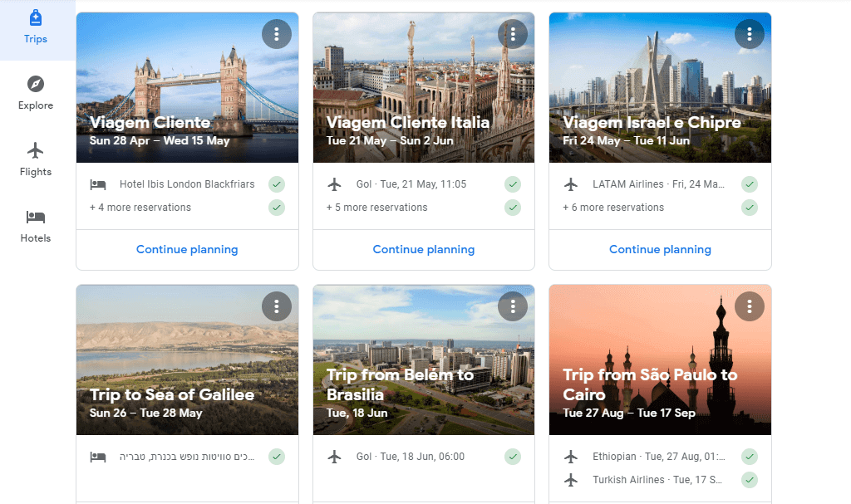Viewport: 851px width, 504px height.
Task: Click Continue planning for Viagem Israel e Chipre
Action: pyautogui.click(x=659, y=249)
